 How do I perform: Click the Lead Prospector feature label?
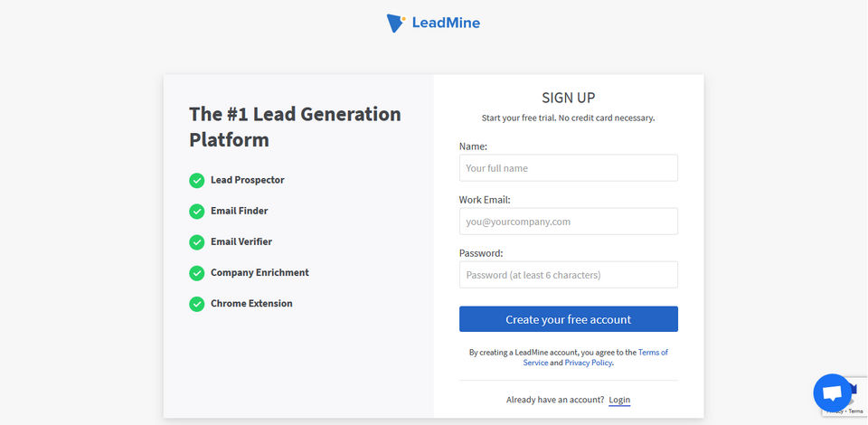tap(247, 180)
